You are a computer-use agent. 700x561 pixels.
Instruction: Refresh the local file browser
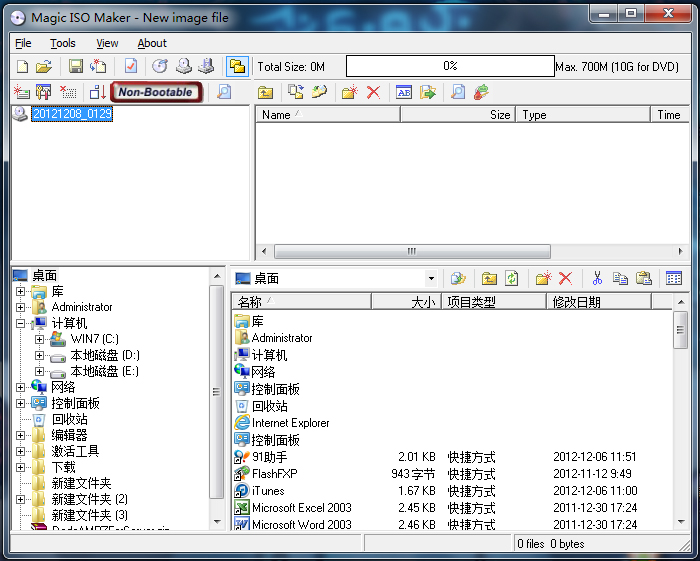point(512,278)
